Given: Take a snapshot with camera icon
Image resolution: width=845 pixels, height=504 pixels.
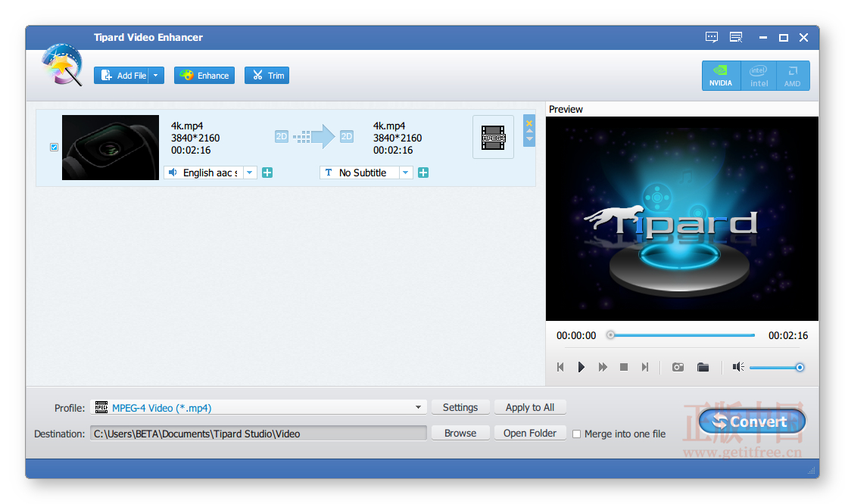Looking at the screenshot, I should tap(678, 367).
